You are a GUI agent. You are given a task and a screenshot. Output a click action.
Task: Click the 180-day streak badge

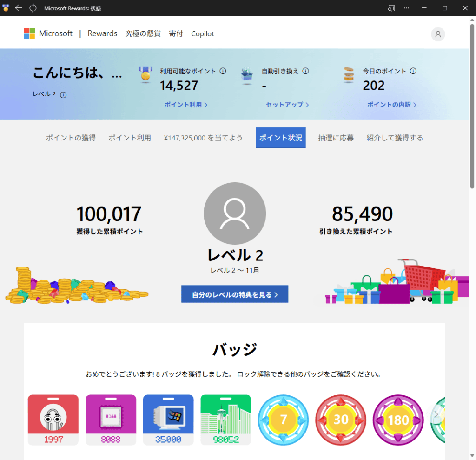coord(398,420)
